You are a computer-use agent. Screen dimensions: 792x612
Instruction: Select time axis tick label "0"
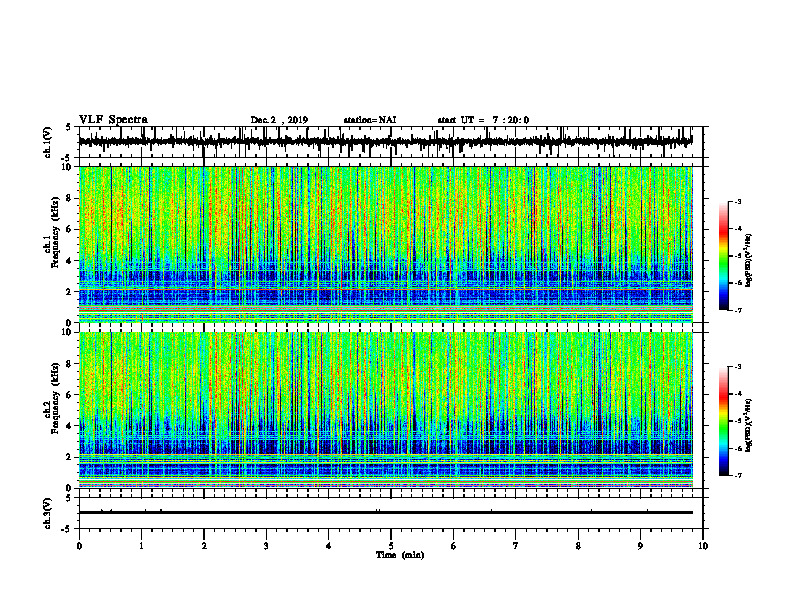(79, 546)
